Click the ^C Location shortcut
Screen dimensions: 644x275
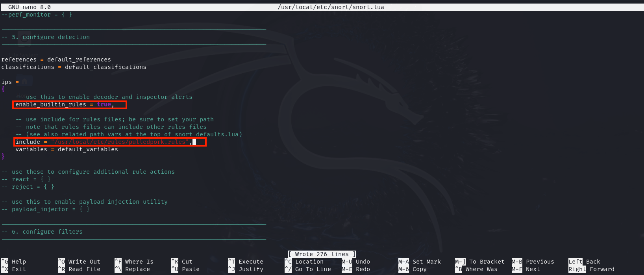(304, 262)
